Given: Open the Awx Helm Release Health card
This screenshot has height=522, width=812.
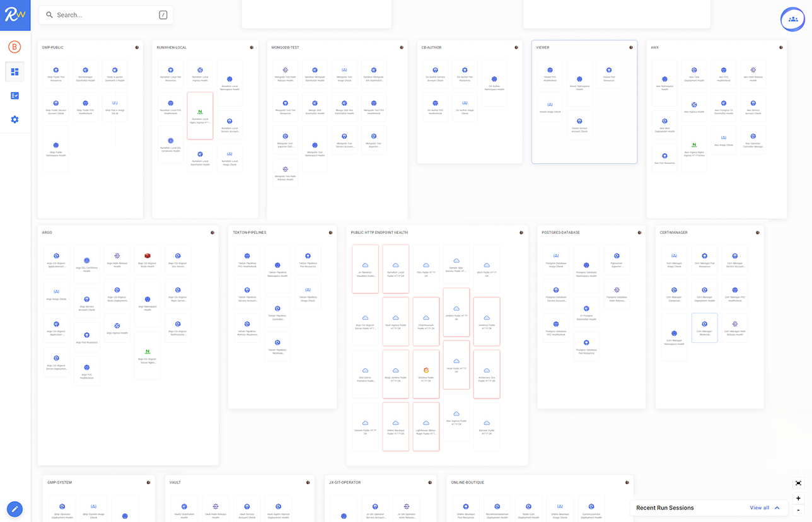Looking at the screenshot, I should tap(753, 74).
